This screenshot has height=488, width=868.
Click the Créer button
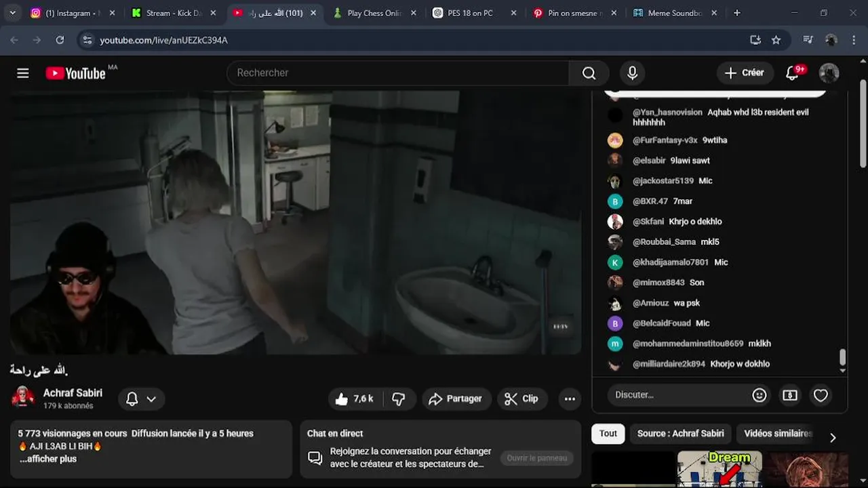coord(745,73)
